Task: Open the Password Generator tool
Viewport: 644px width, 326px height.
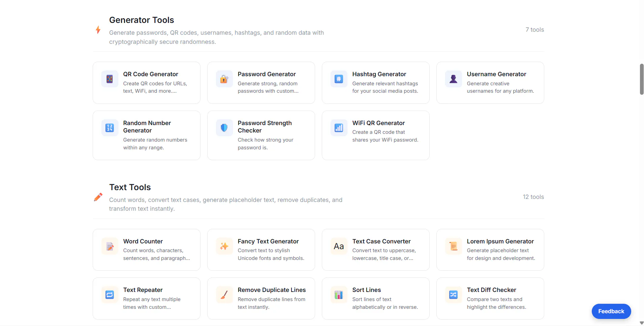Action: click(x=261, y=83)
